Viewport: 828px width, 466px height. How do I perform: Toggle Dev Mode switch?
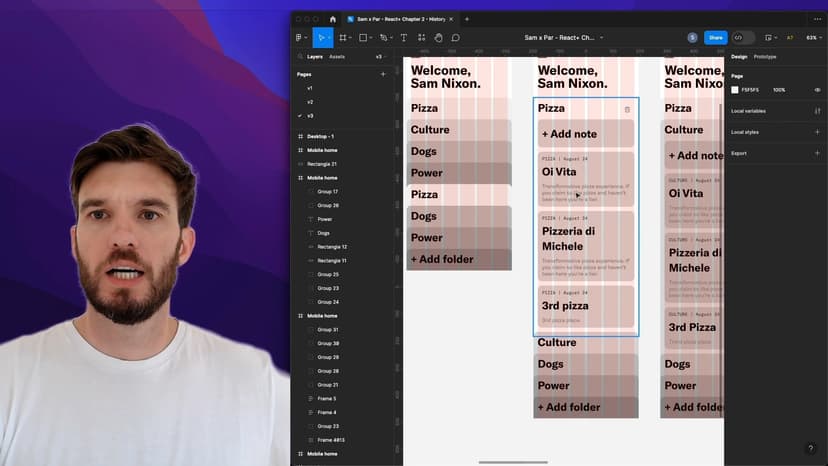pos(743,38)
